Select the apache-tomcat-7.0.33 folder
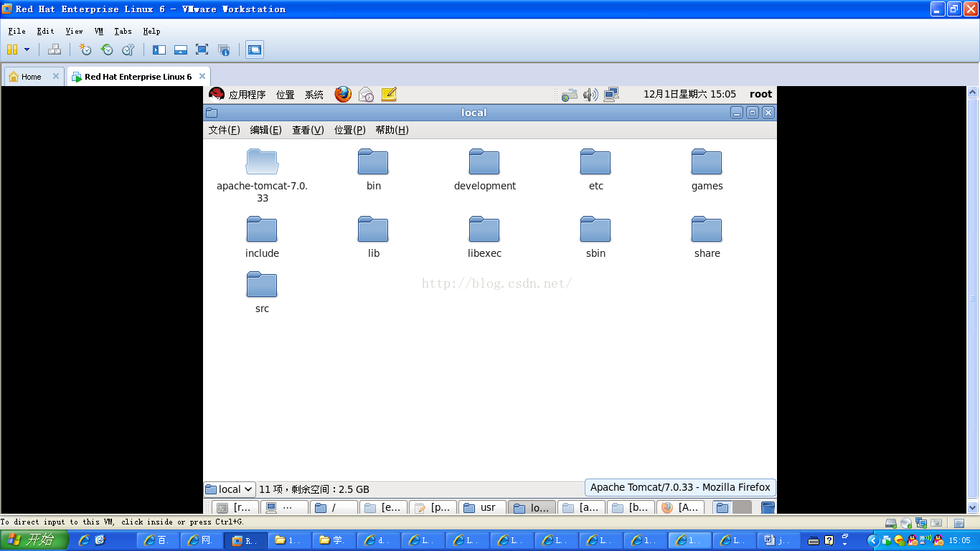 (262, 176)
